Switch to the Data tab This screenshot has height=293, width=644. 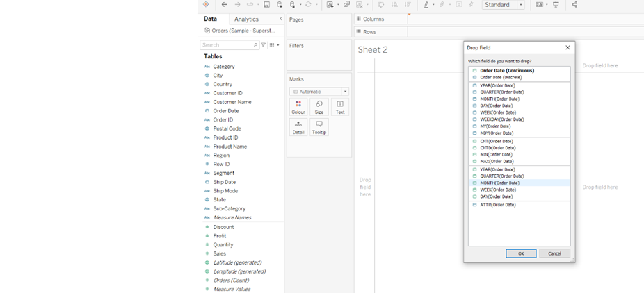[210, 19]
